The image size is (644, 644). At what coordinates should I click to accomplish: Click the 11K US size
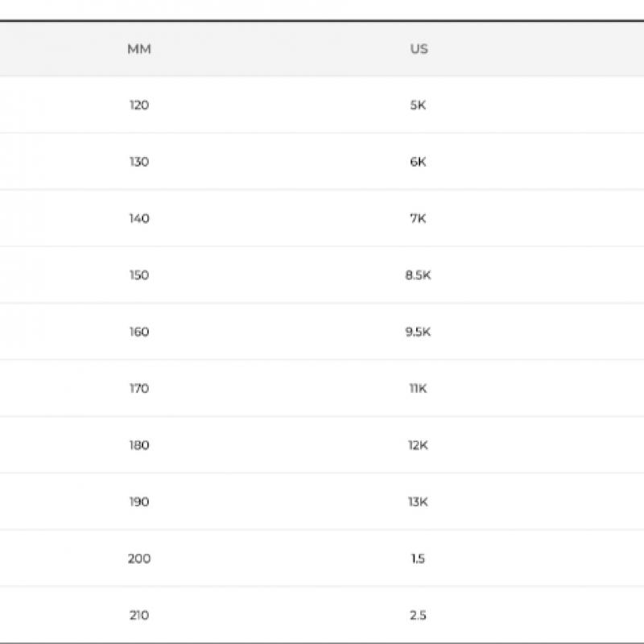[x=418, y=389]
